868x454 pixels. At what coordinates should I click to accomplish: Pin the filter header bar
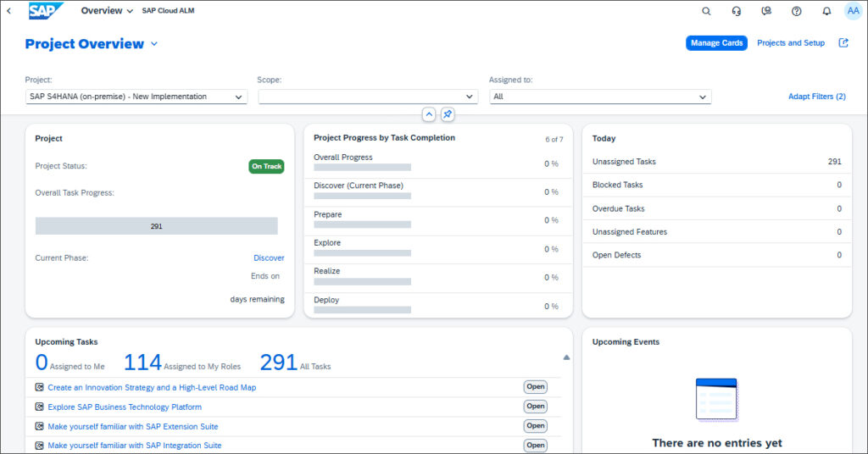448,114
